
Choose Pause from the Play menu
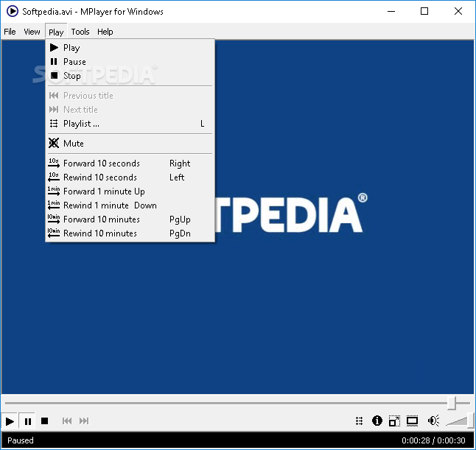[x=130, y=62]
